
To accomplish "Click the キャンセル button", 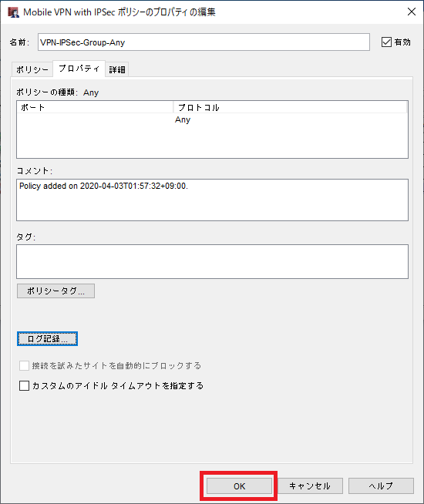I will click(310, 486).
